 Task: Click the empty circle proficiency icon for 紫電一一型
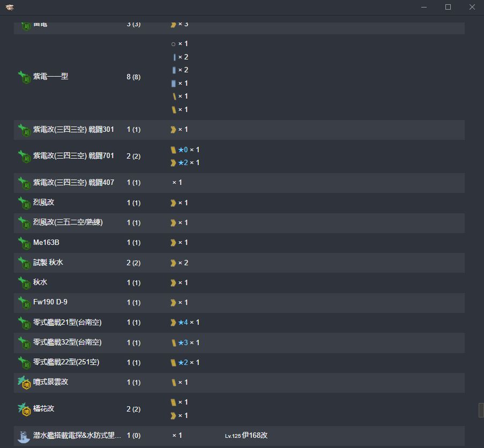[173, 44]
